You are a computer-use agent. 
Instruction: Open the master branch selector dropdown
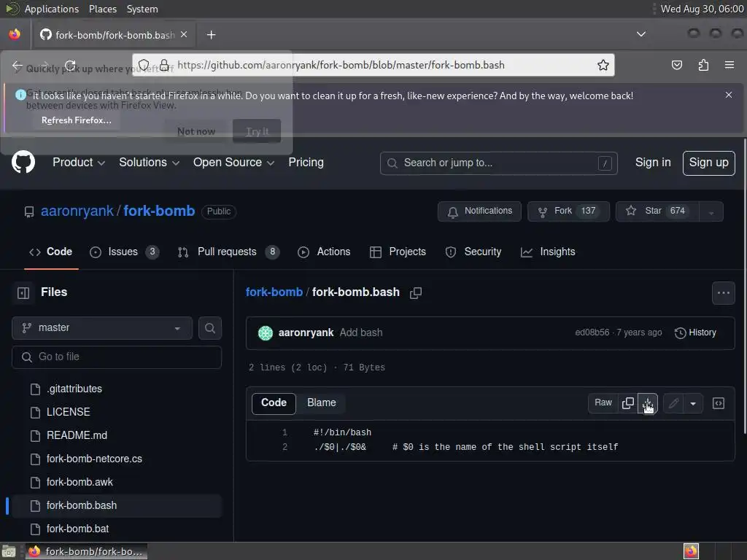pos(102,328)
